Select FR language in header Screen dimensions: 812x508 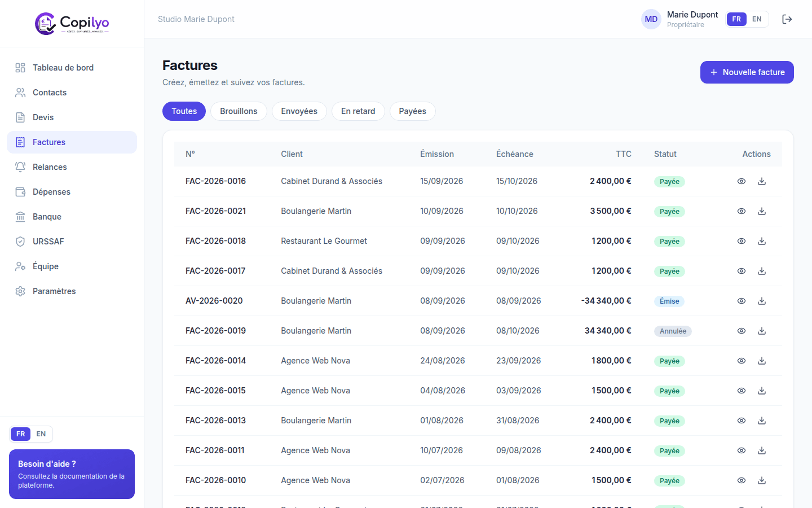pos(736,19)
